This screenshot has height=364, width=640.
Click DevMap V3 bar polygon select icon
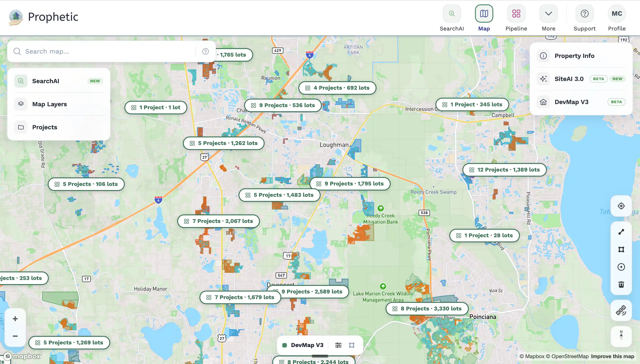coord(352,345)
